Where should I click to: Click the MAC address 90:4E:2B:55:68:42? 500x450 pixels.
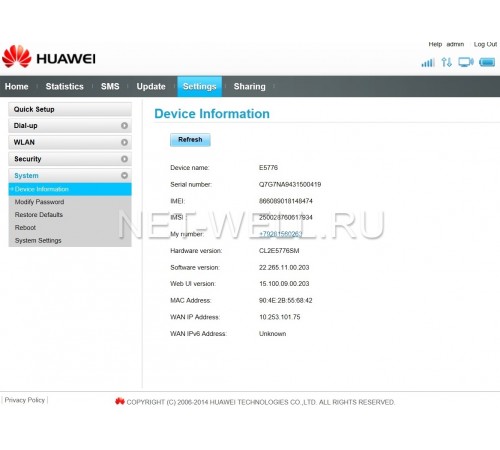point(286,300)
